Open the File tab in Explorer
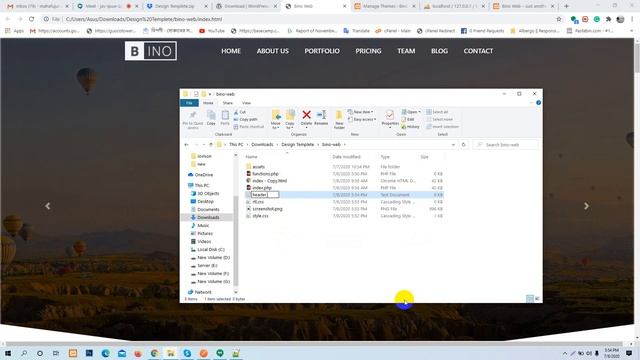 coord(189,103)
